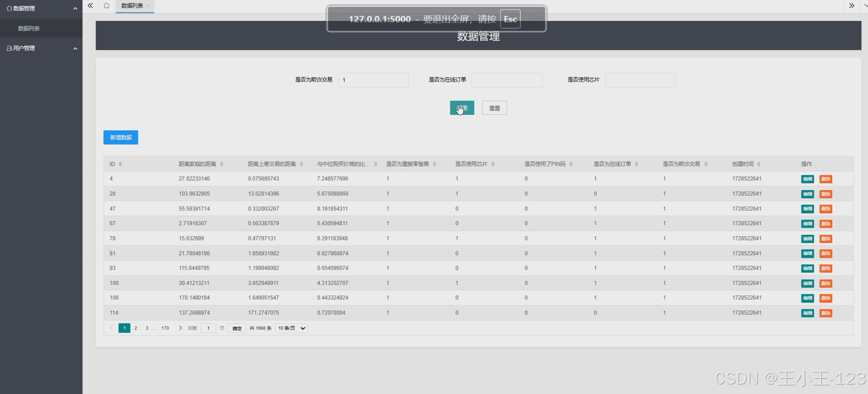The image size is (868, 394).
Task: Confirm page jump with 确定 button
Action: (237, 328)
